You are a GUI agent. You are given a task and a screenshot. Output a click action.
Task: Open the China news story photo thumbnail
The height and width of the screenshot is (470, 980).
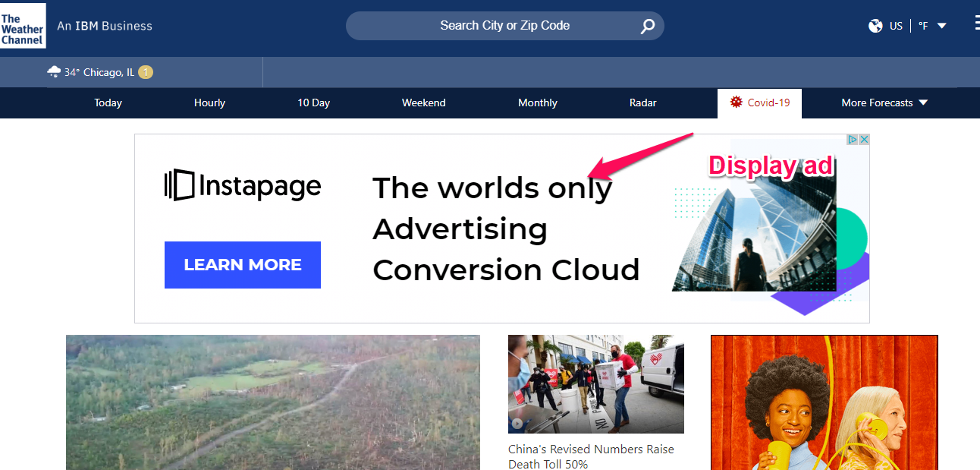tap(596, 384)
